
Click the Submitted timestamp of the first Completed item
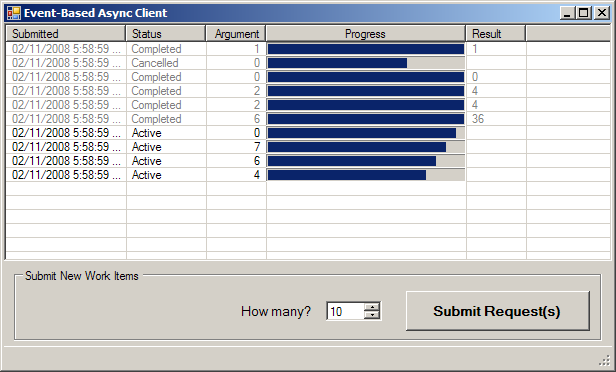coord(66,49)
